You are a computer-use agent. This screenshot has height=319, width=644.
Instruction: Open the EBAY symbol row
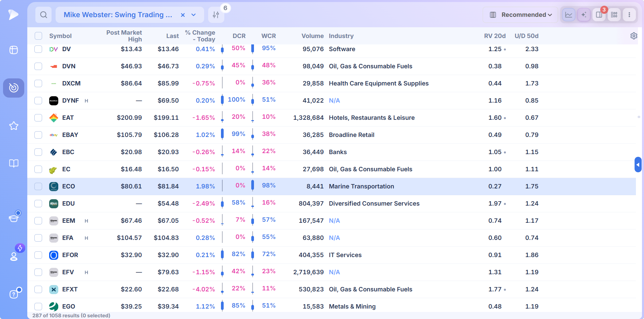click(x=70, y=135)
